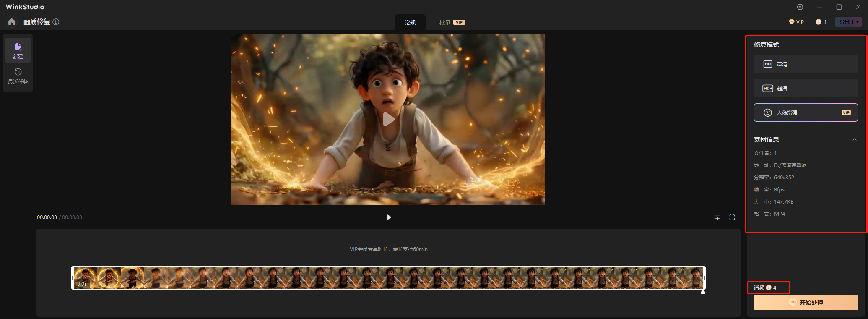Switch to the 常规 tab
The image size is (868, 319).
coord(410,23)
